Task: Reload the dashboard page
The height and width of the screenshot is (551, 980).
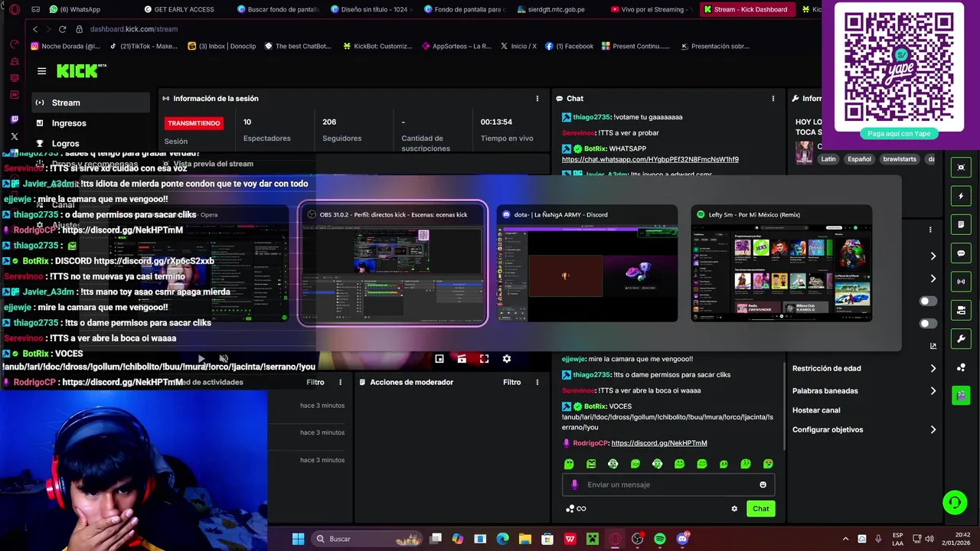Action: (x=62, y=29)
